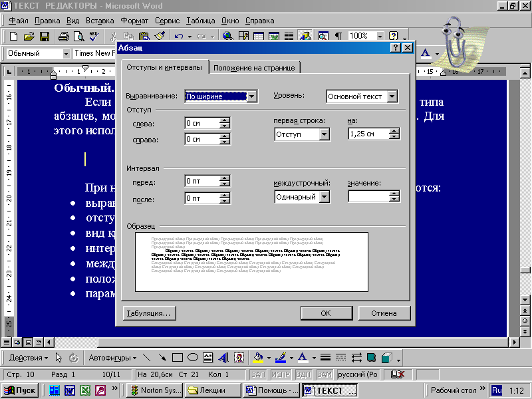Screen dimensions: 532x399
Task: Switch to print layout view button
Action: pyautogui.click(x=28, y=342)
